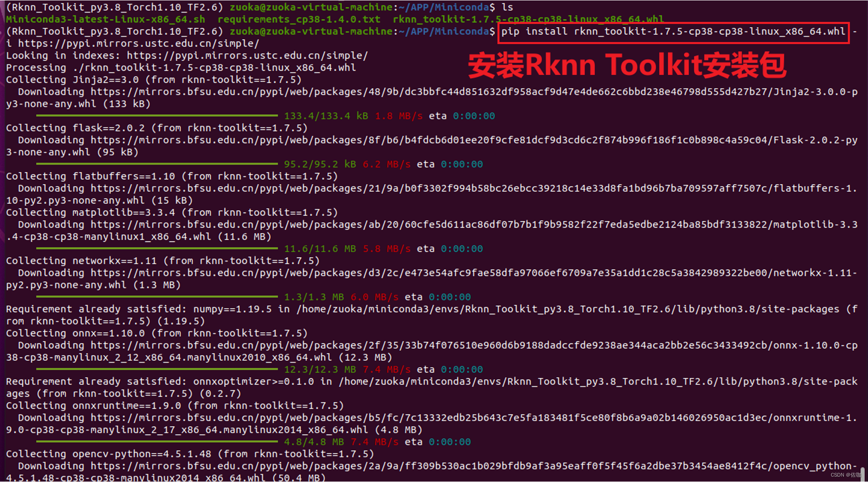Click 'Collecting flatbuffers==1.10' line
Image resolution: width=868 pixels, height=482 pixels.
172,176
